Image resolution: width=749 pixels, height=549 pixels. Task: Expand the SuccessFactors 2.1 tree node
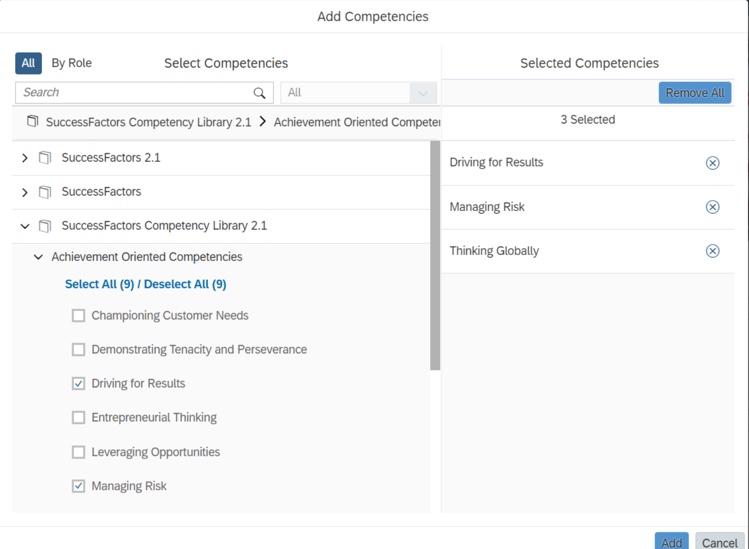coord(25,158)
